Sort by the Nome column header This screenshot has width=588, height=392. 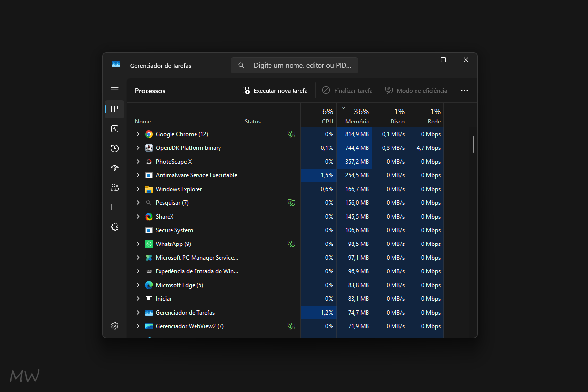tap(185, 116)
